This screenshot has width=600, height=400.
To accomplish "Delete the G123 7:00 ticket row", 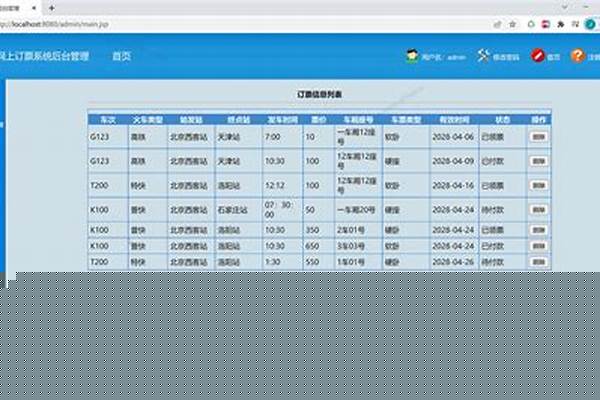I will (539, 137).
